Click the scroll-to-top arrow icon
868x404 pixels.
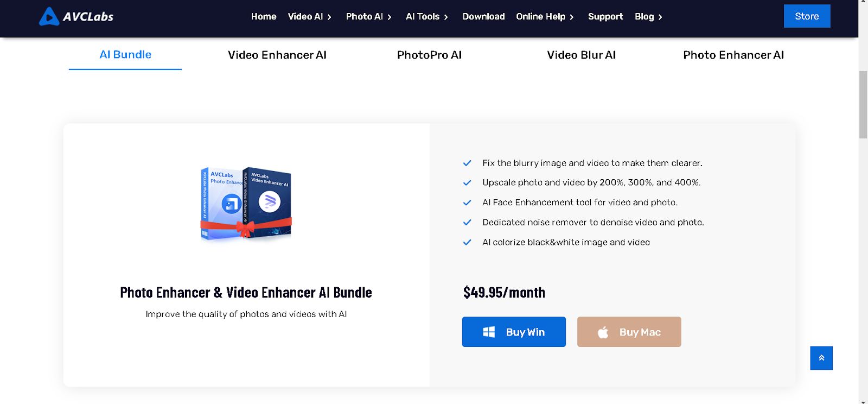[821, 358]
